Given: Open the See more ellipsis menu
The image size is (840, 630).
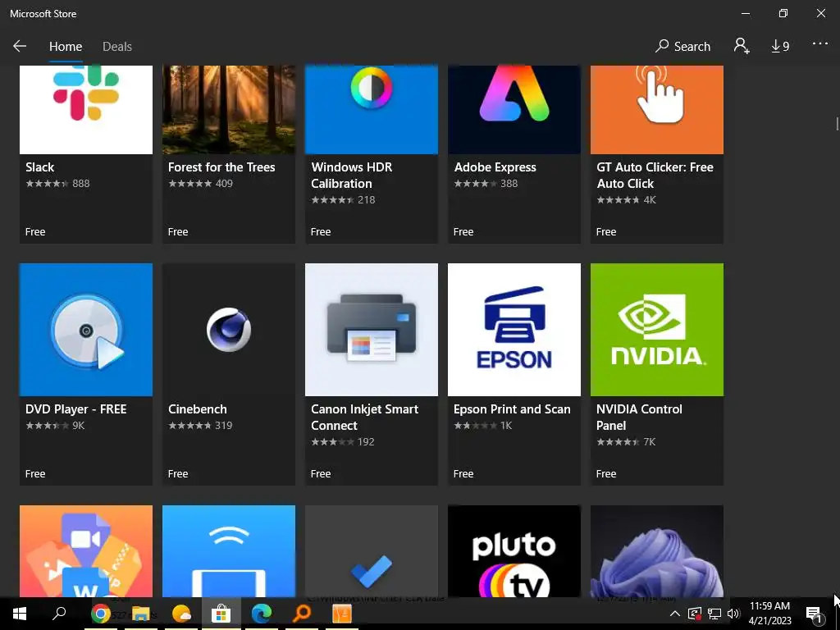Looking at the screenshot, I should [x=820, y=44].
